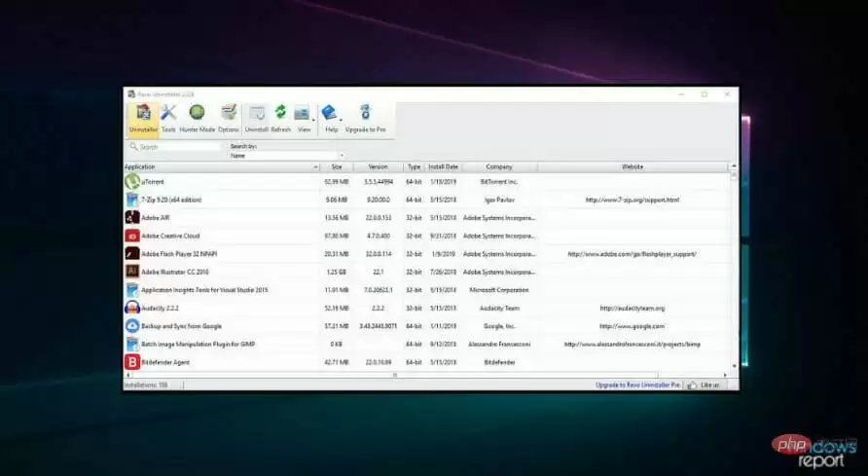The image size is (868, 476).
Task: Select the Adobe Illustrator CC icon
Action: [x=132, y=272]
